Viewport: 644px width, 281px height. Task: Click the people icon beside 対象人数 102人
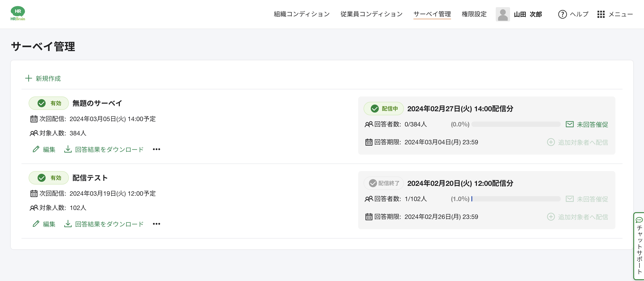34,208
